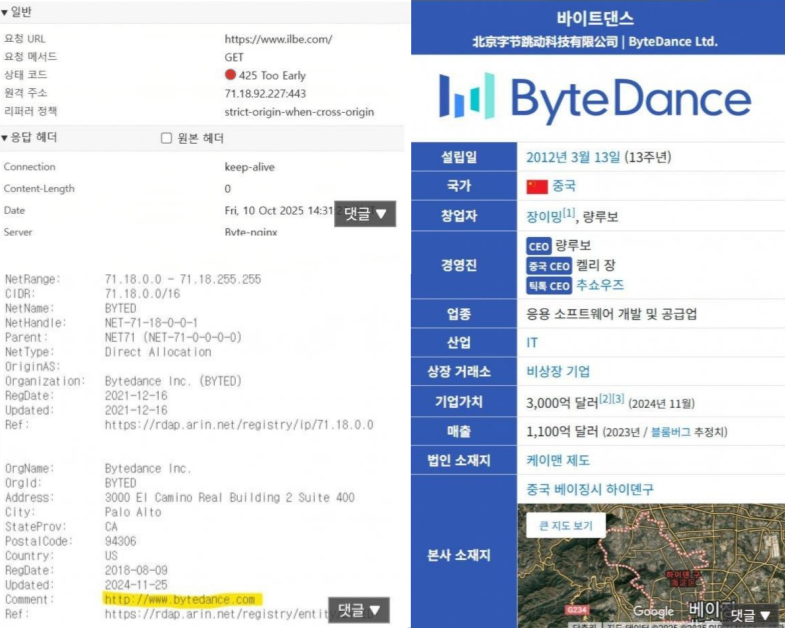Open the 2012년 link
This screenshot has width=785, height=628.
(x=546, y=157)
